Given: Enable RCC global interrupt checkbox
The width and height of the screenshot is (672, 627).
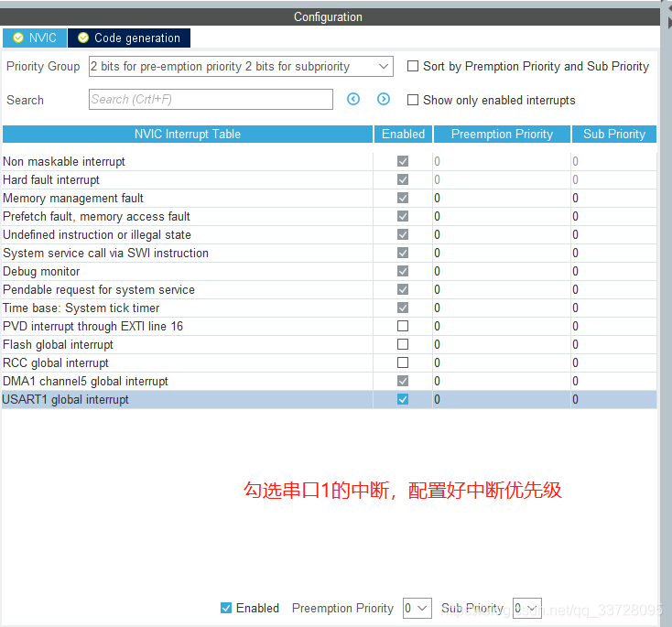Looking at the screenshot, I should [x=403, y=363].
